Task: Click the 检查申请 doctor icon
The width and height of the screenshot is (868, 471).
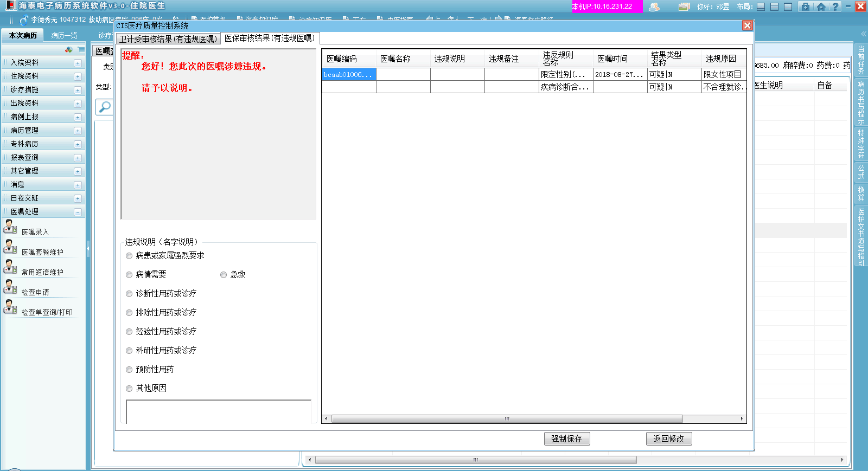Action: click(10, 287)
